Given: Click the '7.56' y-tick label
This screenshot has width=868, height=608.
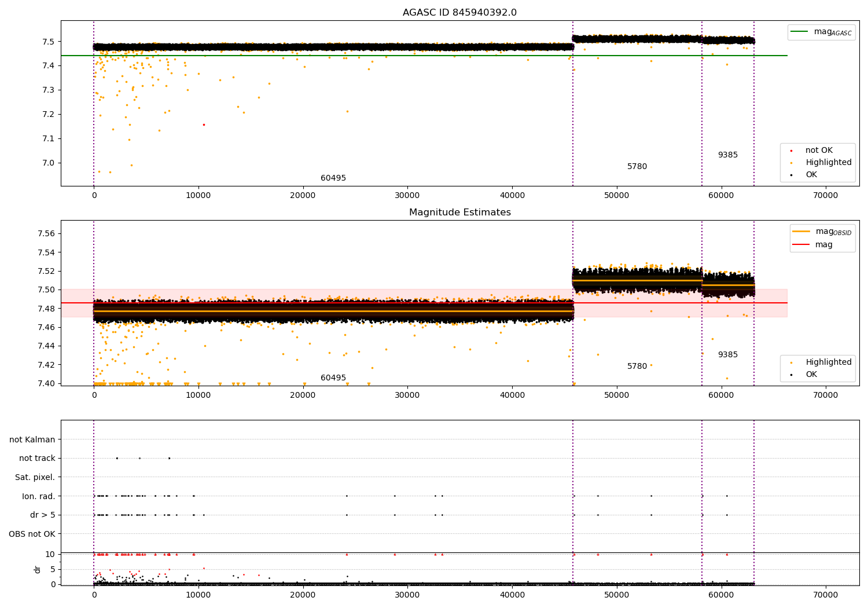Looking at the screenshot, I should tap(46, 234).
